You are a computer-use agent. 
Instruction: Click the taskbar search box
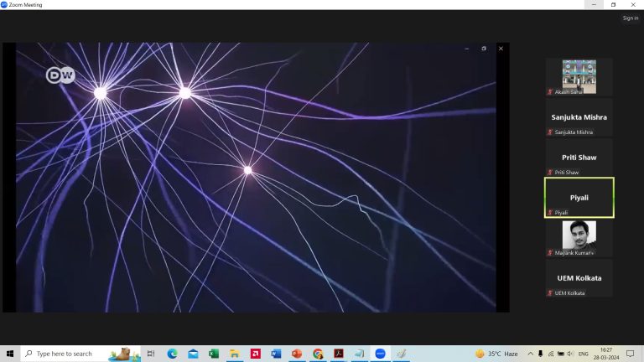click(x=80, y=354)
